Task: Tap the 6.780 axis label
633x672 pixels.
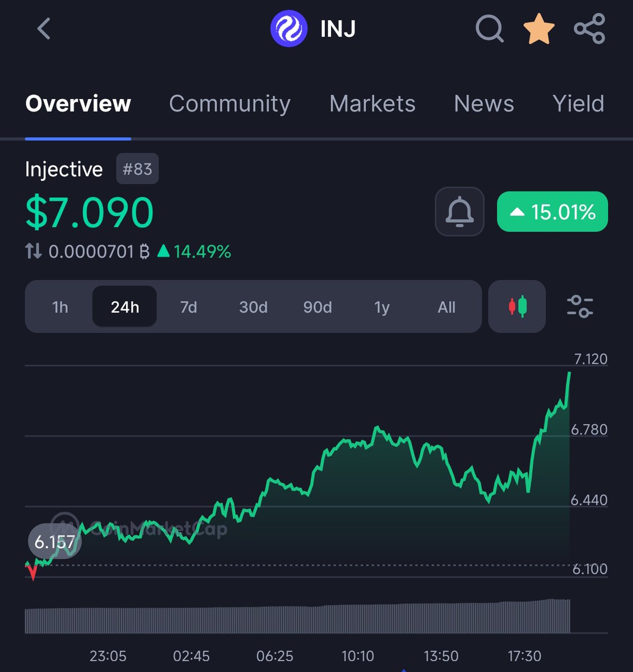Action: (589, 430)
